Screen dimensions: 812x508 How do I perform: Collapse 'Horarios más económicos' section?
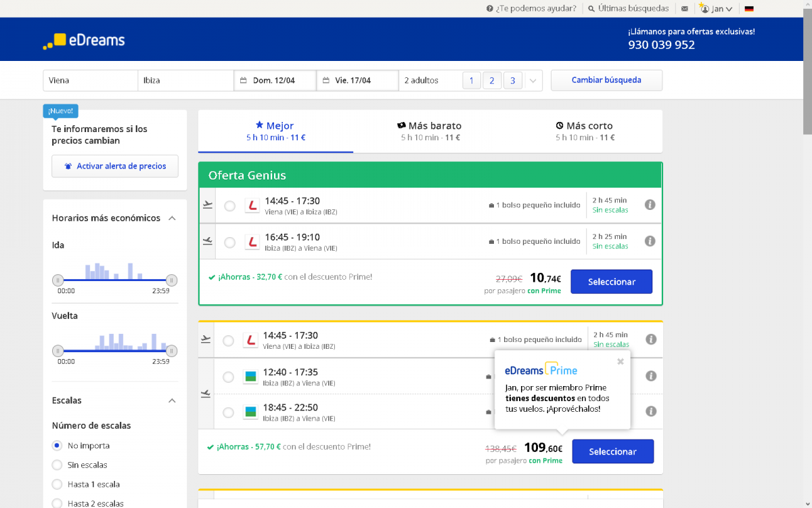172,218
